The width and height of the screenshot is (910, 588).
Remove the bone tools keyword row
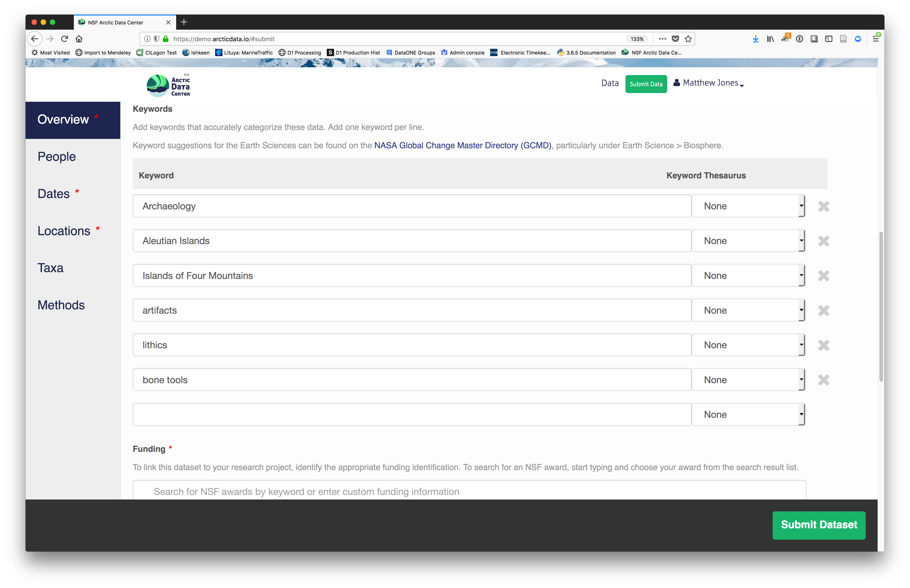coord(823,380)
